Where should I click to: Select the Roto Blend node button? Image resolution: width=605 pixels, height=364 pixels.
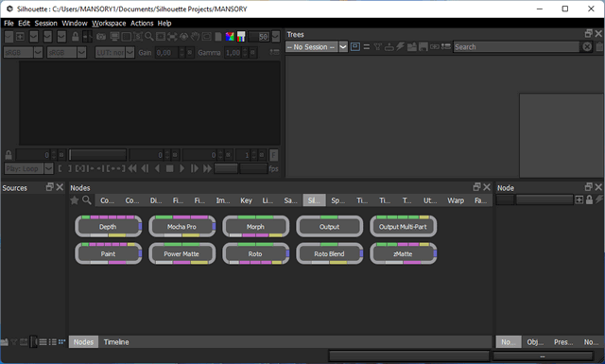[330, 253]
